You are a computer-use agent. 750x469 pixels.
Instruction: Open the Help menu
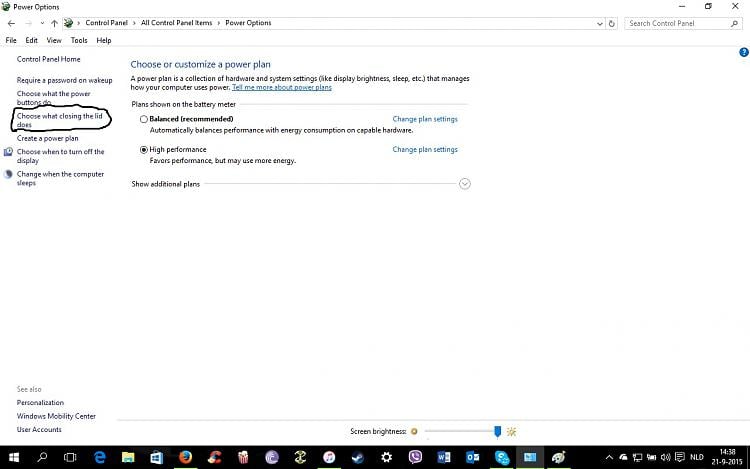[104, 41]
